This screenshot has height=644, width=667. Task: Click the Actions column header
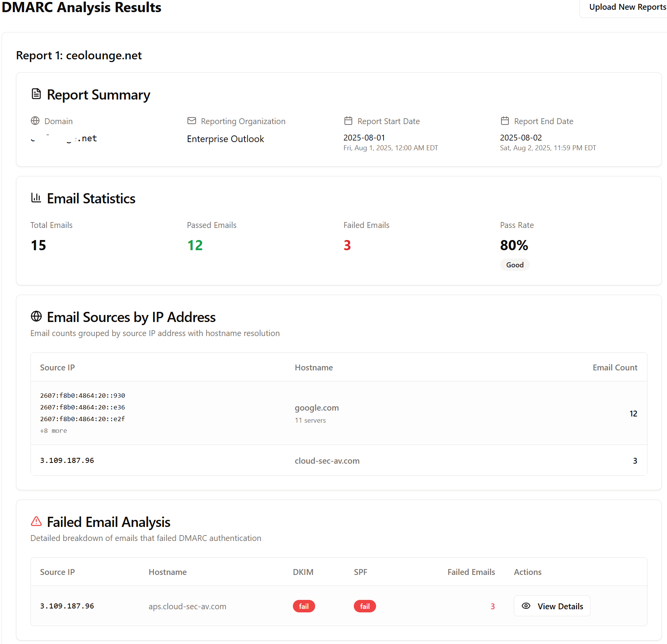tap(528, 572)
